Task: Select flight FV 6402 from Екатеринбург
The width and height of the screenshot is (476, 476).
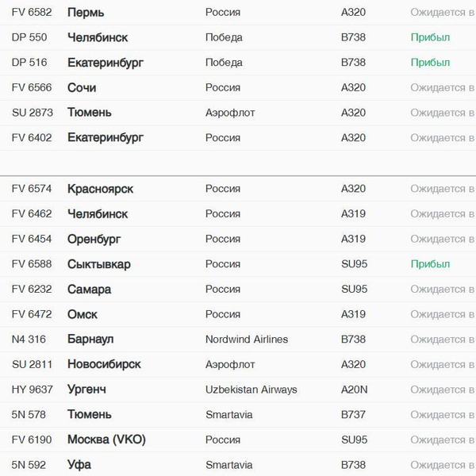Action: (x=106, y=138)
